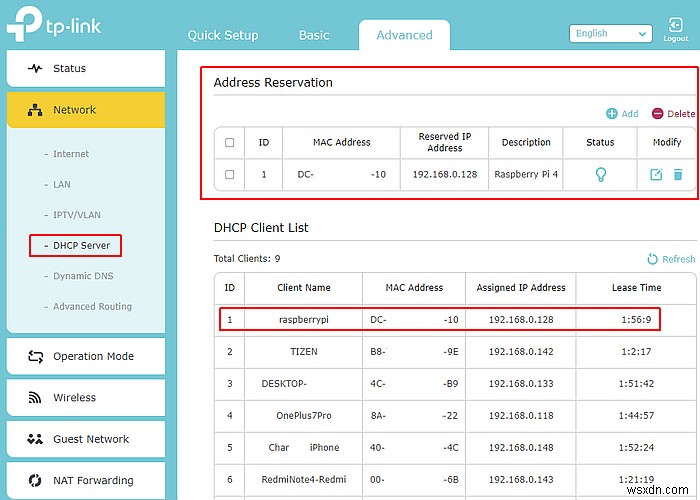Viewport: 700px width, 500px height.
Task: Click assigned IP 192.168.0.142
Action: coord(521,352)
